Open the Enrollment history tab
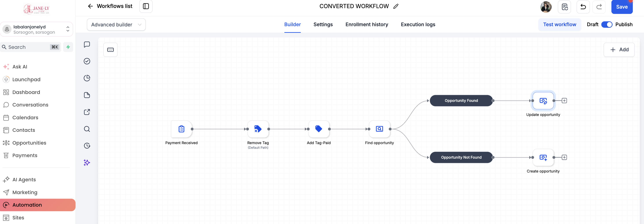This screenshot has width=644, height=224. [367, 24]
